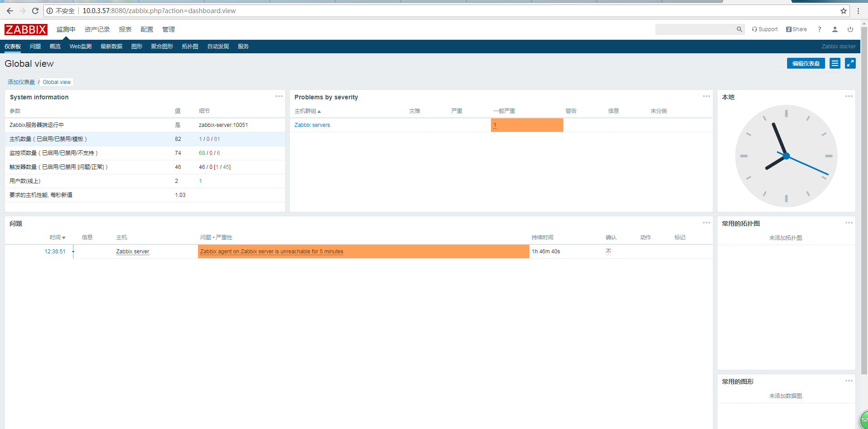868x429 pixels.
Task: Open System information widget menu dots
Action: coord(279,96)
